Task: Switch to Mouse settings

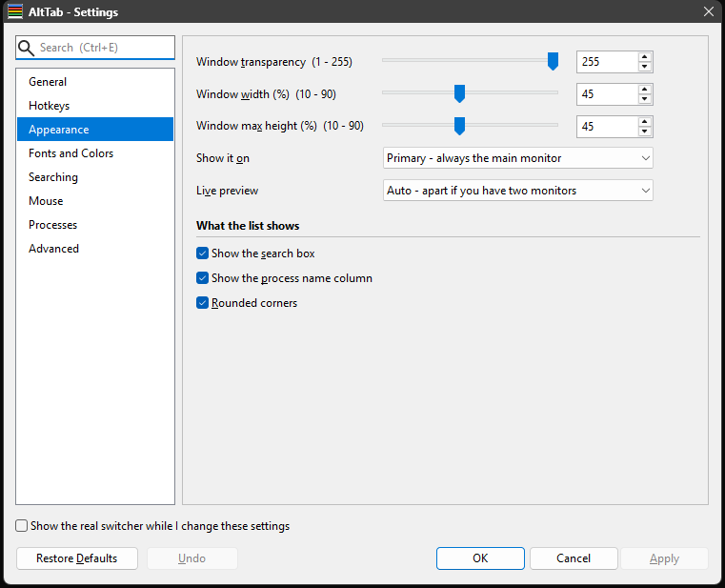Action: (95, 201)
